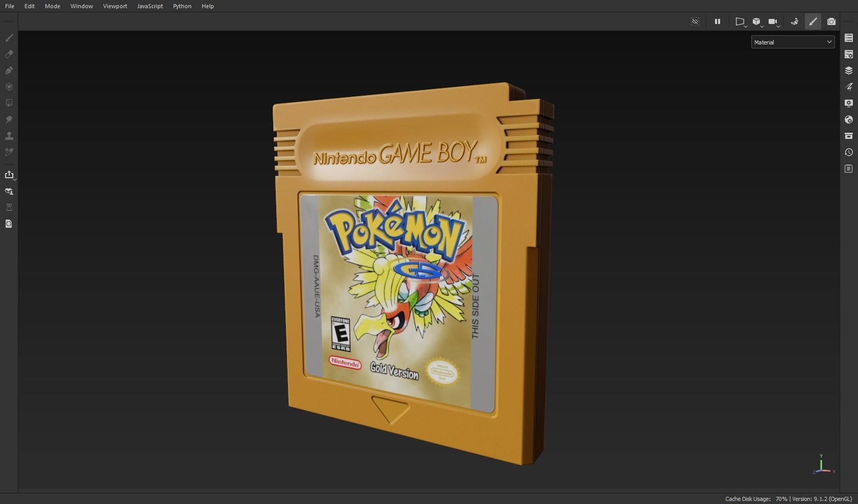Open the History panel clock icon
Screen dimensions: 858x504
coord(849,152)
